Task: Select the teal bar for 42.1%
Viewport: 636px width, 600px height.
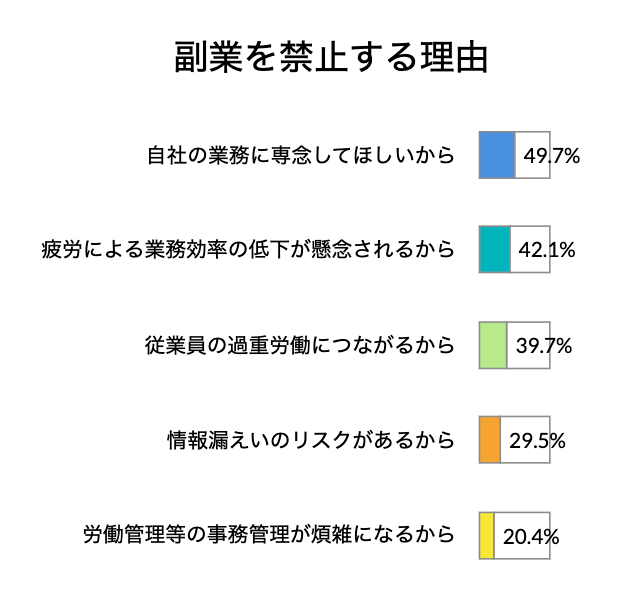Action: click(494, 249)
